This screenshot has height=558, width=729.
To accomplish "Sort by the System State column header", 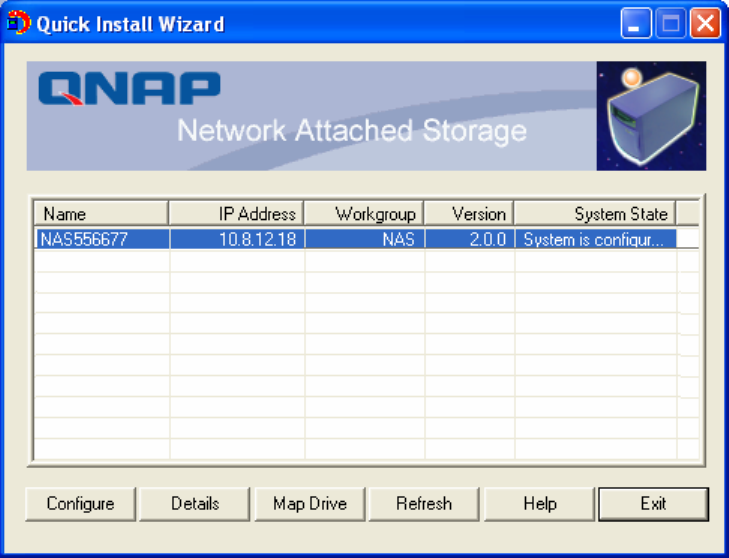I will pos(595,214).
